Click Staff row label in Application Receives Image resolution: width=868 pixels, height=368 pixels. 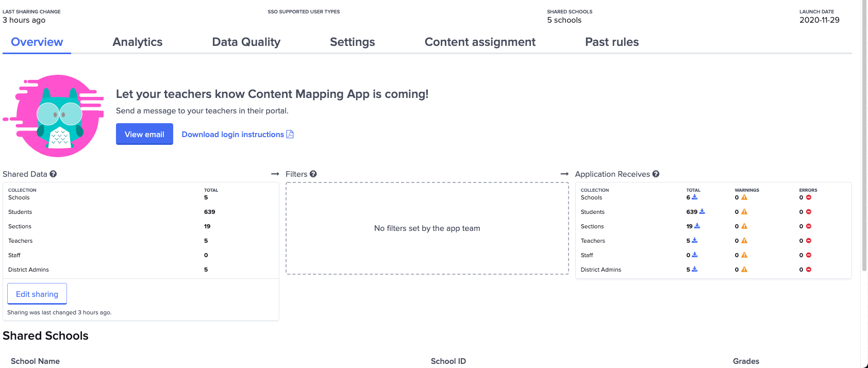click(587, 255)
